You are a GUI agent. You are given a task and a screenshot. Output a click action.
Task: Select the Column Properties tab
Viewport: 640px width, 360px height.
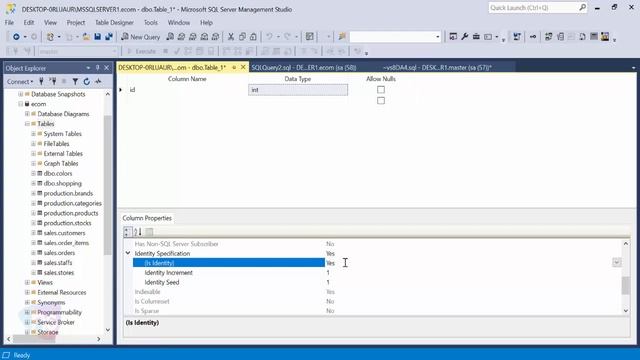point(147,218)
